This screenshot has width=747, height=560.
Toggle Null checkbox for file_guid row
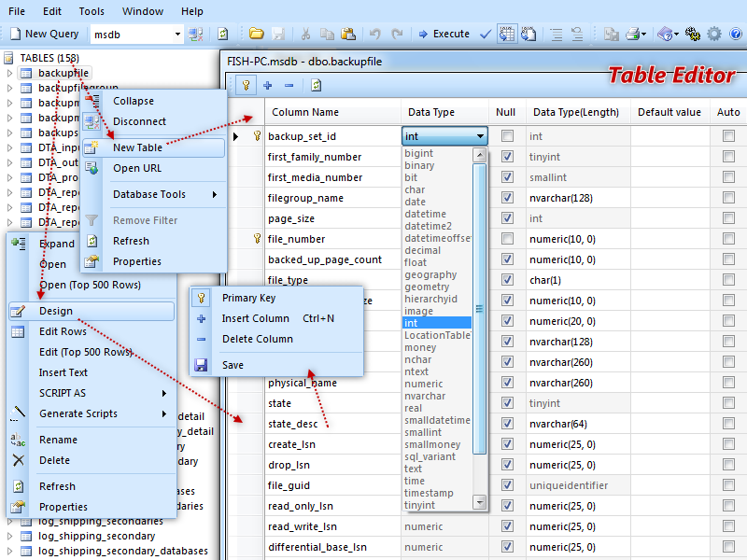507,485
